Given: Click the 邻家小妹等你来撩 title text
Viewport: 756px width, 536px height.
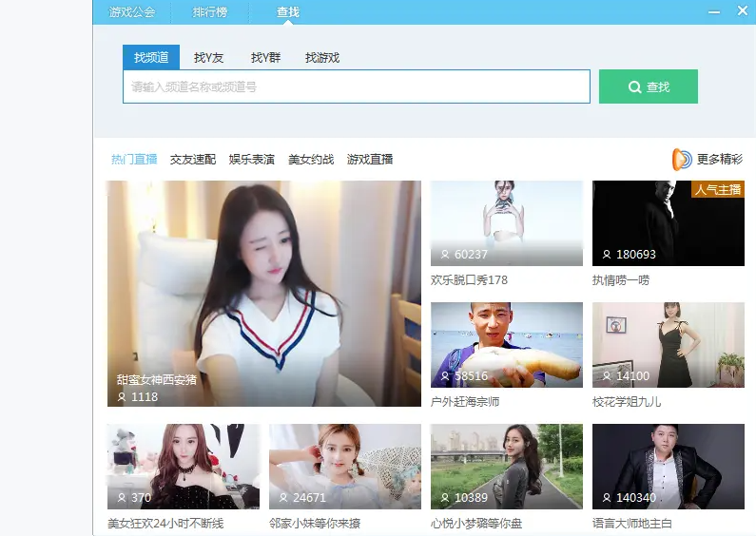Looking at the screenshot, I should (315, 523).
